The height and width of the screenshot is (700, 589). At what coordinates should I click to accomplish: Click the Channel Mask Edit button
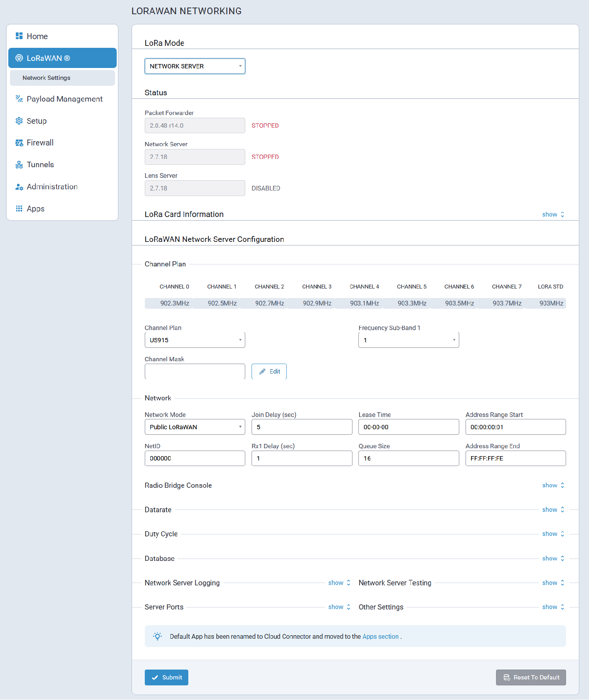point(269,372)
